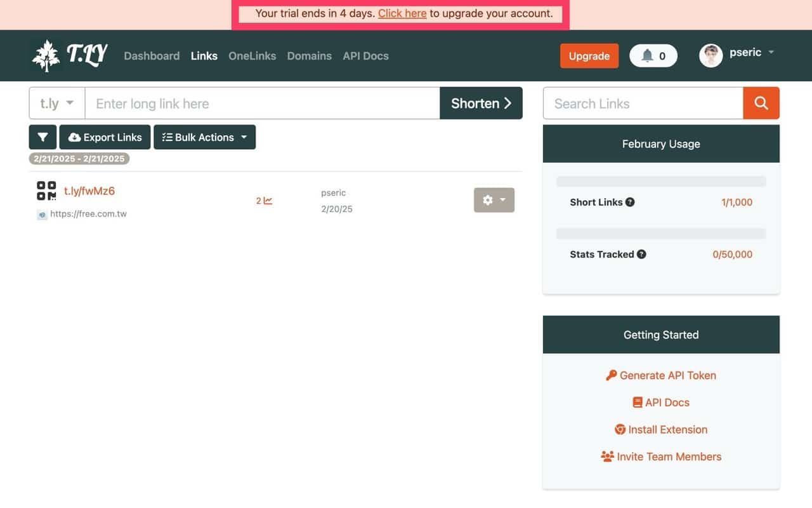Click the Shorten button
Screen dimensions: 812x508
[x=481, y=104]
